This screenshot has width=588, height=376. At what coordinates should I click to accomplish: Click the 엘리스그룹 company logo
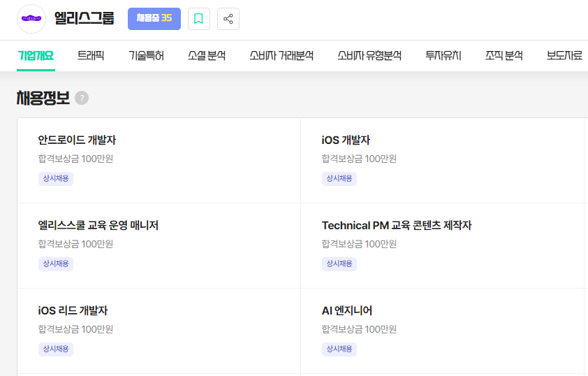click(x=31, y=19)
